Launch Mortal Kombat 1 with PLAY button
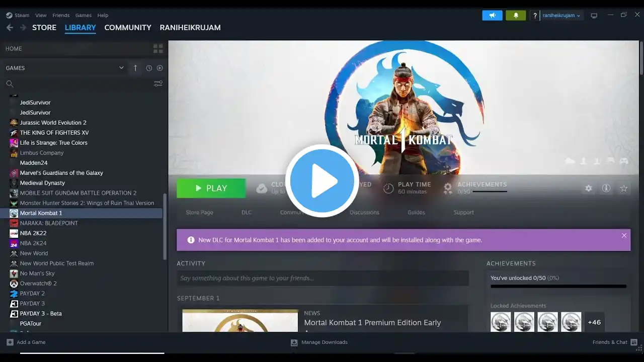The image size is (644, 362). 211,188
